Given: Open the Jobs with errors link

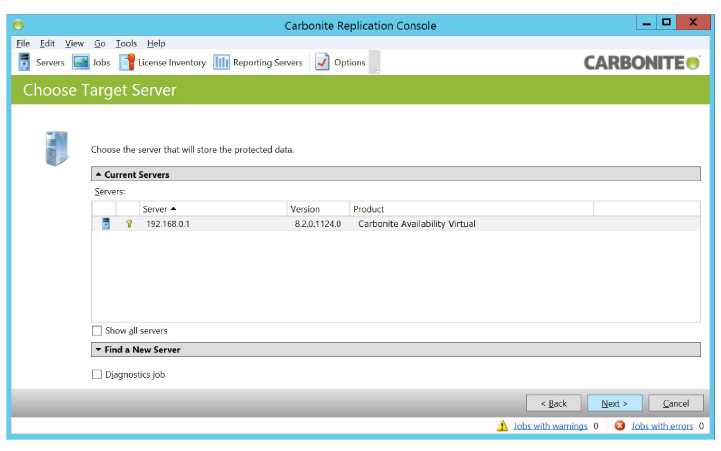Looking at the screenshot, I should (662, 426).
